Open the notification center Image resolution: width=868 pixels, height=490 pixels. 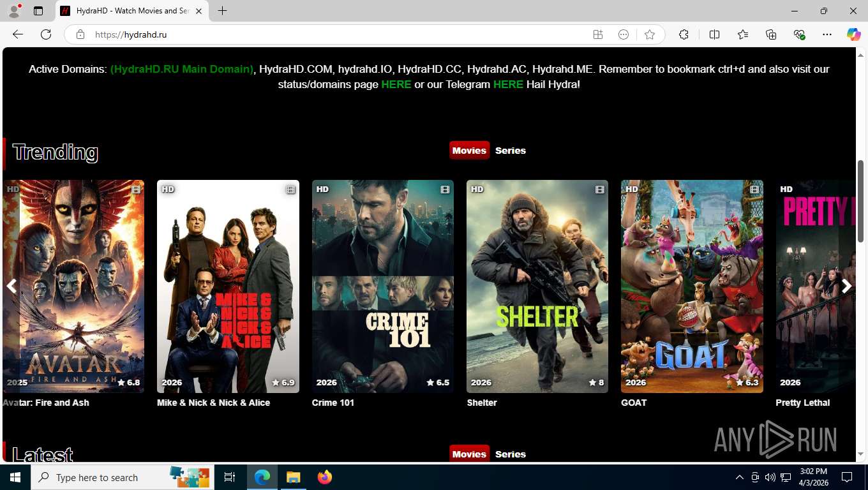(x=847, y=477)
